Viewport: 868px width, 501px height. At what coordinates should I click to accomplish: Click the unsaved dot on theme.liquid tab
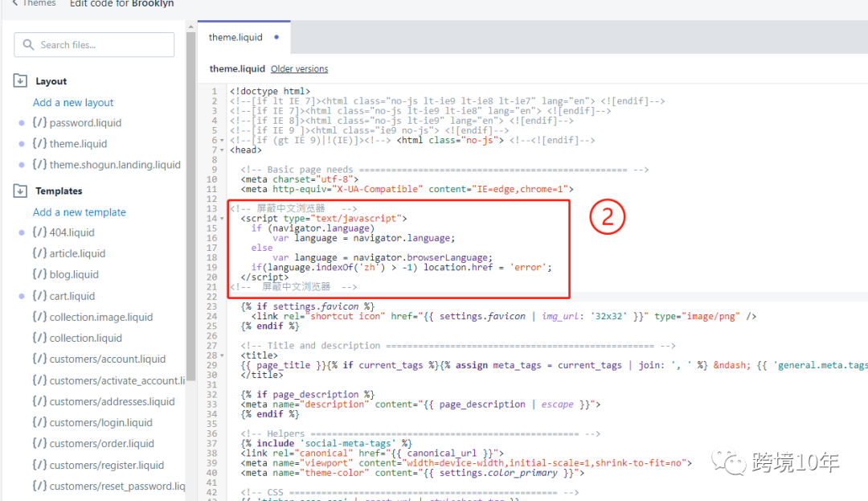point(276,37)
